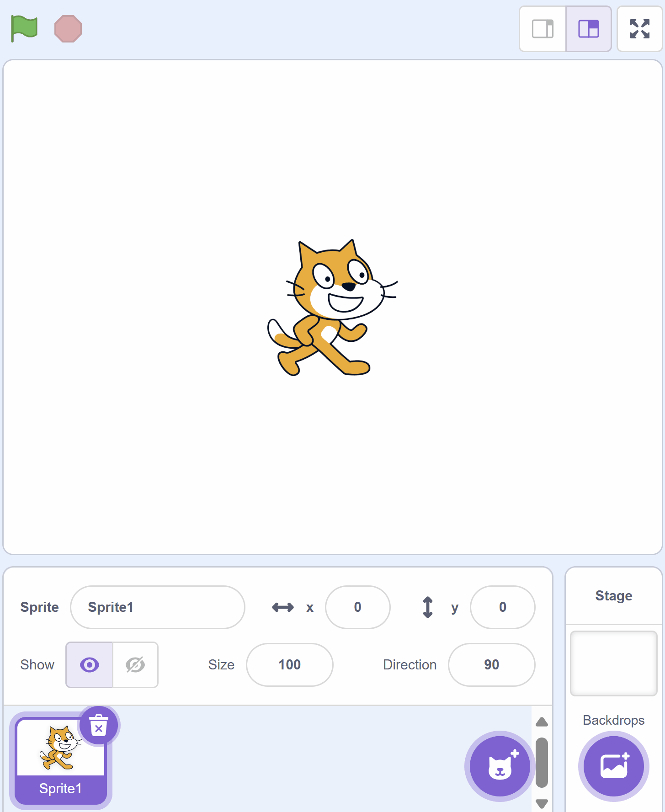Edit the x position field
The image size is (665, 812).
(357, 607)
